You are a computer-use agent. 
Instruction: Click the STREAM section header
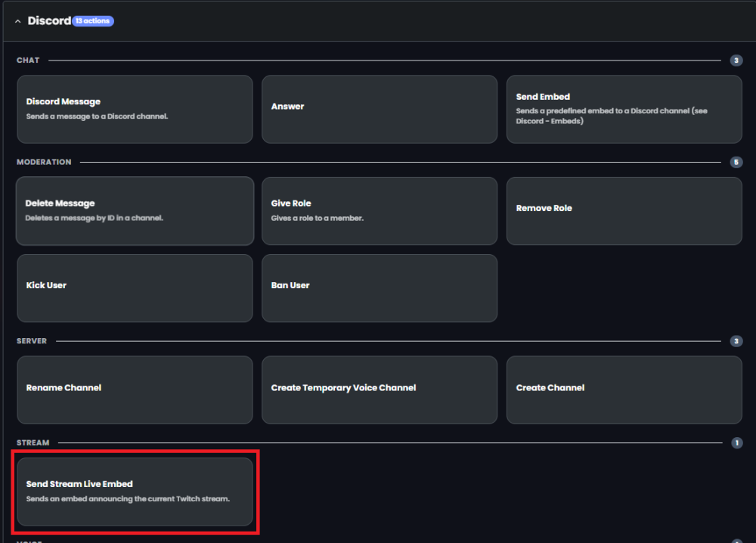coord(33,442)
